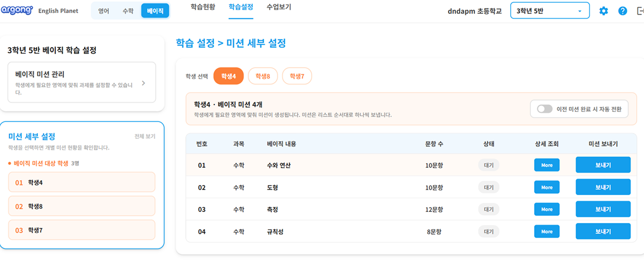Click the argong logo
This screenshot has height=261, width=644.
(17, 10)
